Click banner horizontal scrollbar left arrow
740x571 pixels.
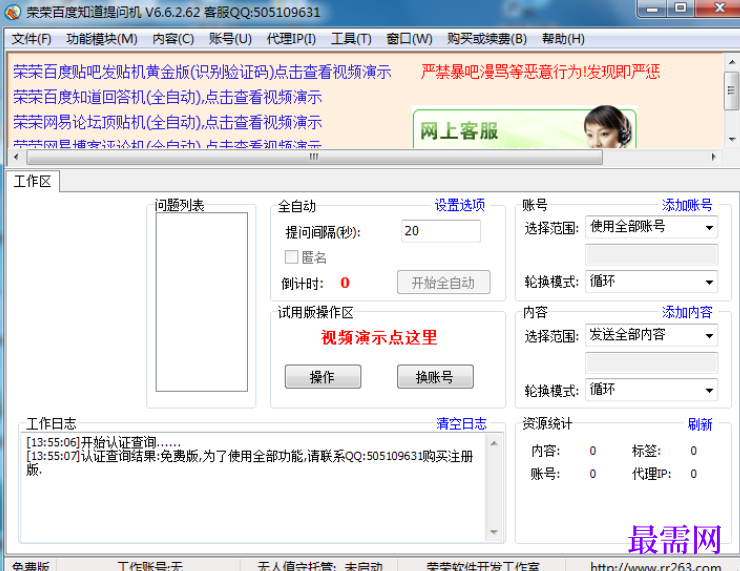click(x=16, y=157)
